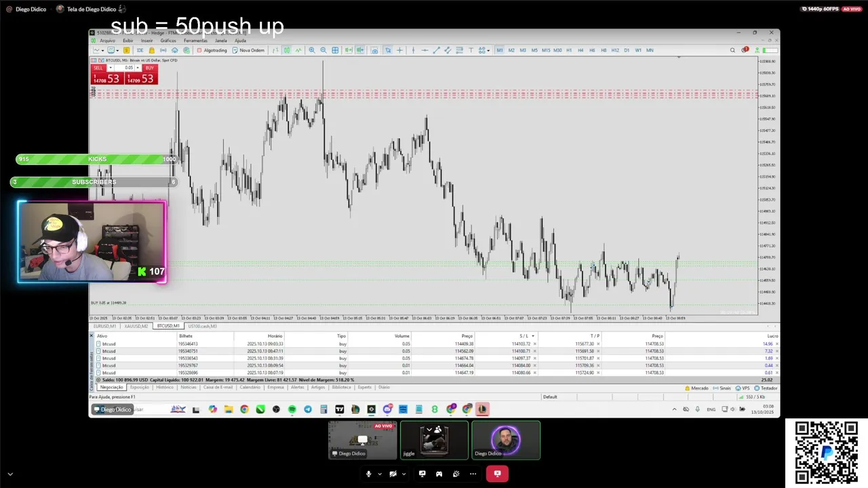Click the Zoom Out magnifier
This screenshot has width=868, height=488.
(x=323, y=50)
